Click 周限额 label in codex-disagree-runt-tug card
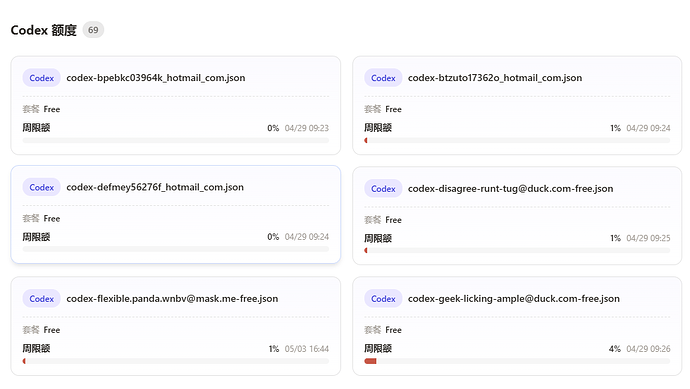 [x=378, y=239]
